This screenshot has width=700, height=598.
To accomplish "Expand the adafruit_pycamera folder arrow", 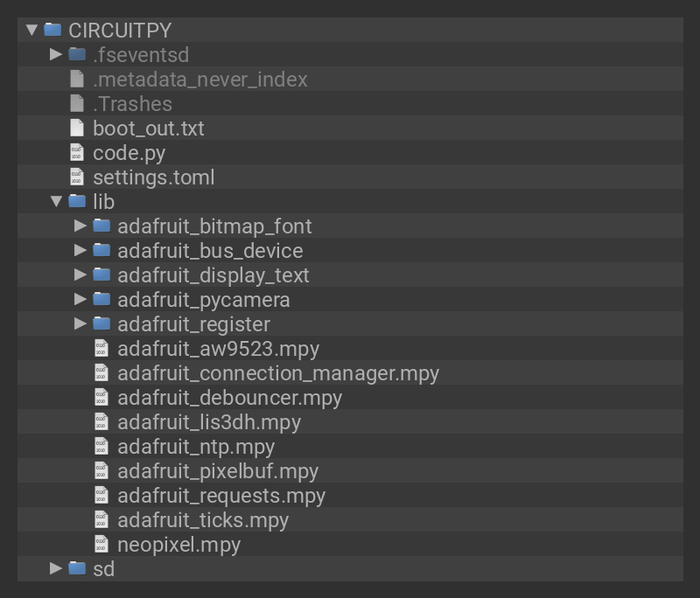I will click(x=80, y=299).
